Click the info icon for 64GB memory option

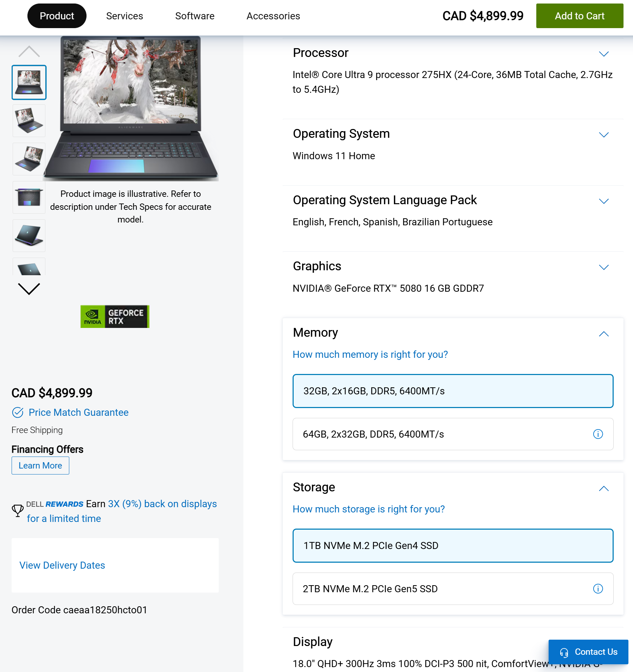click(x=598, y=434)
